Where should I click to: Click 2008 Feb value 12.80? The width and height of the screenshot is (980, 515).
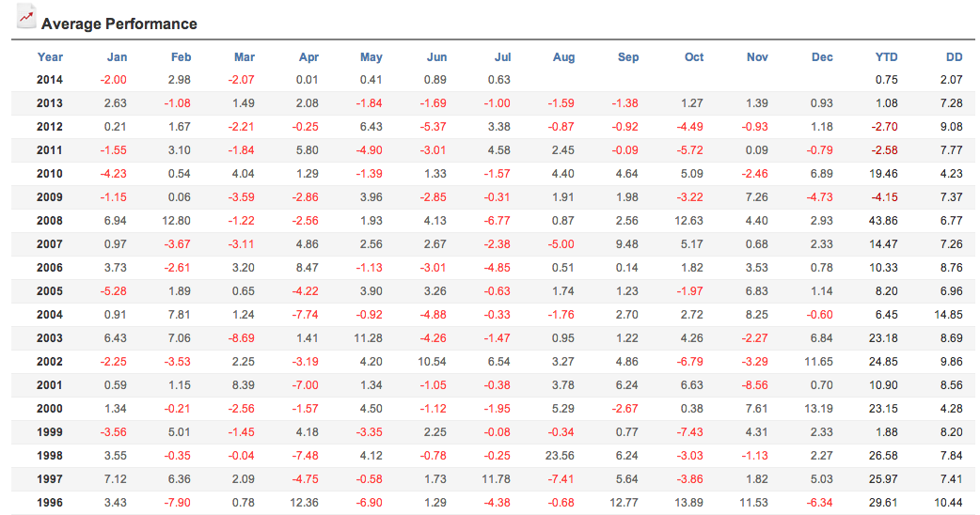pyautogui.click(x=176, y=220)
